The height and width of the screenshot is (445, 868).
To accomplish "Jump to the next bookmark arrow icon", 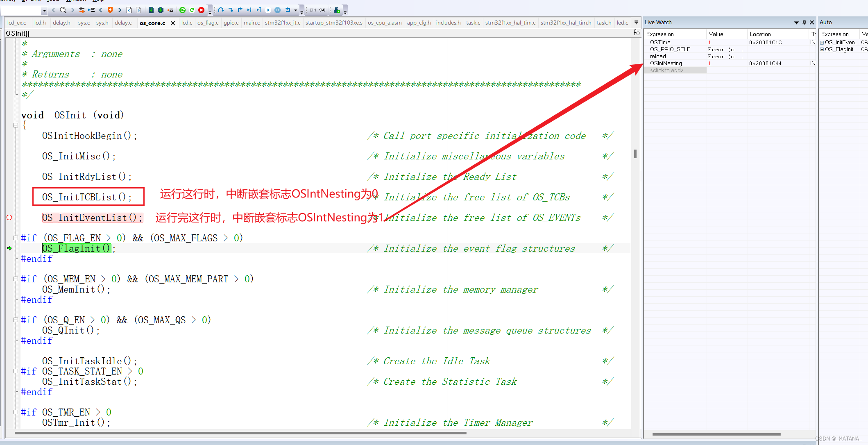I will (x=120, y=10).
